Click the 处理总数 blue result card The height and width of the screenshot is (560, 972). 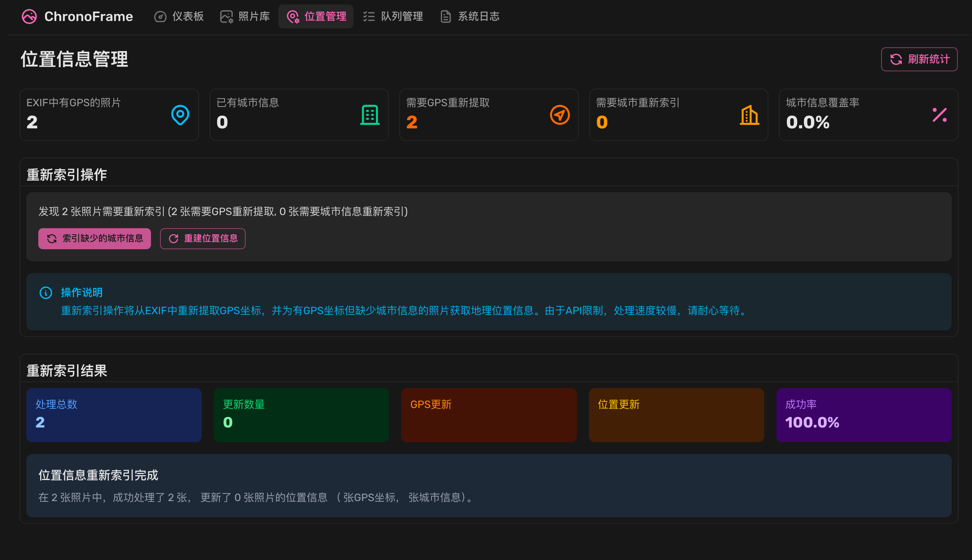(x=114, y=415)
